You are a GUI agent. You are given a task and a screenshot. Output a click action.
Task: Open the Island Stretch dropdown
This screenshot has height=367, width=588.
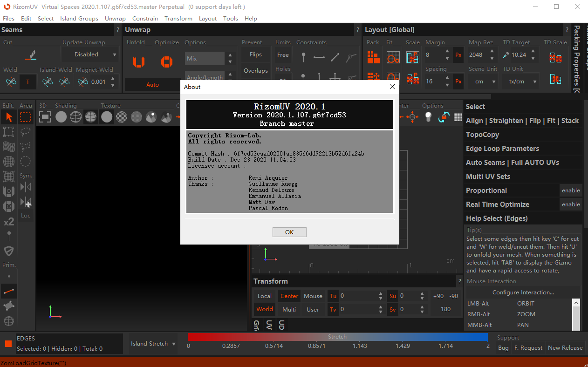[x=153, y=344]
